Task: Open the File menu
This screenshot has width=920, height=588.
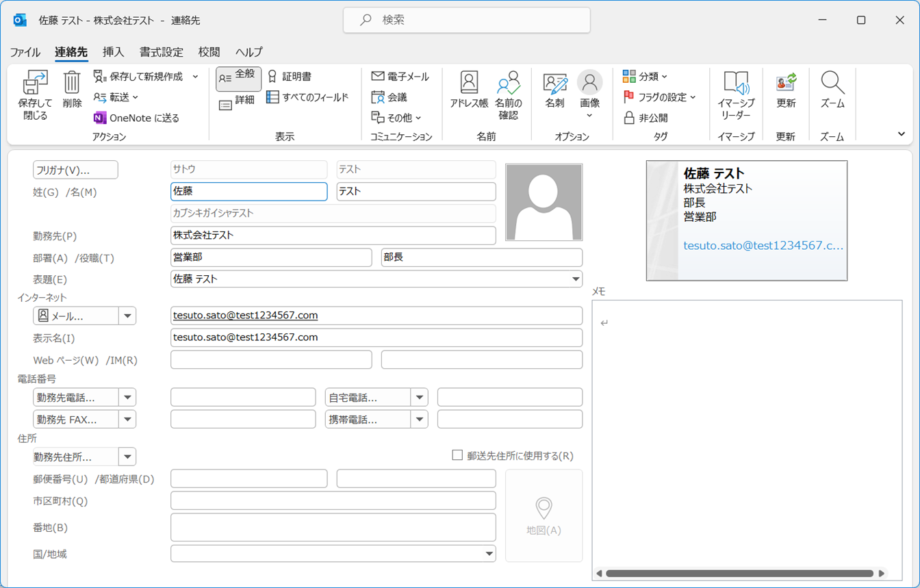Action: pyautogui.click(x=25, y=52)
